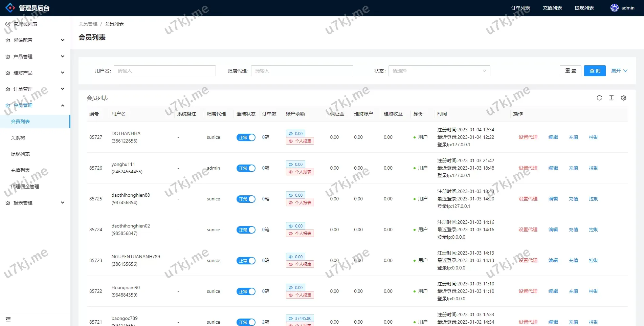Viewport: 644px width, 326px height.
Task: Click the 报表管理 sidebar icon
Action: tap(7, 203)
